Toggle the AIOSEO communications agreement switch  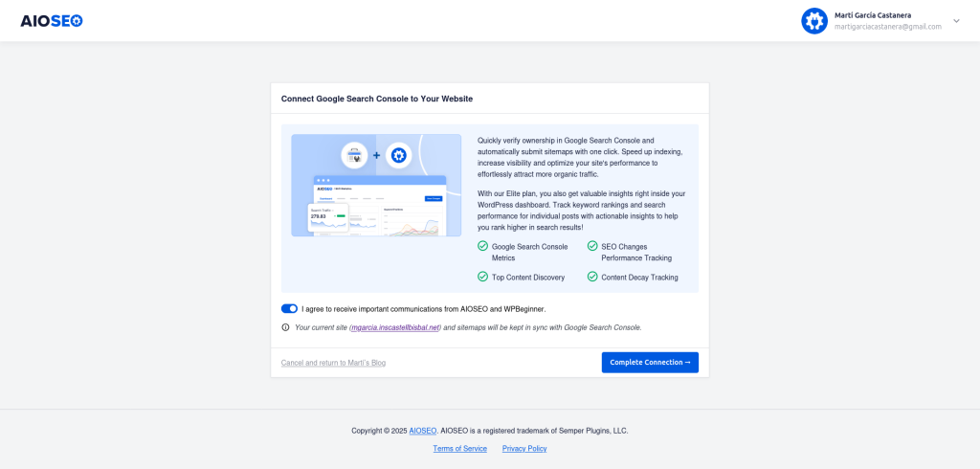tap(289, 309)
